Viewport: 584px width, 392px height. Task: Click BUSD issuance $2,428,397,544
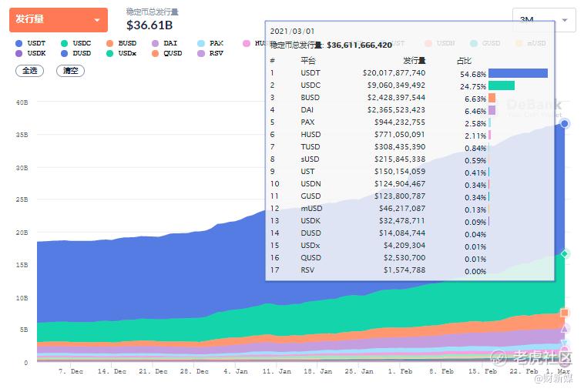[x=396, y=98]
